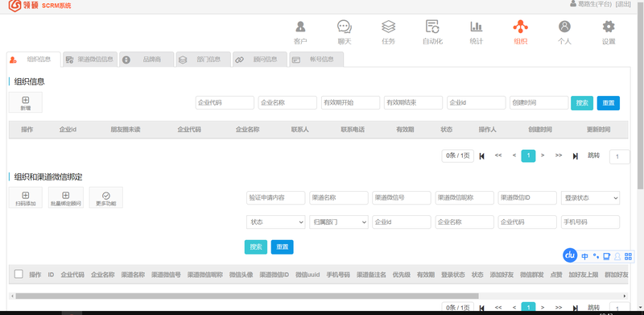644x315 pixels.
Task: Open the 登录状态 dropdown
Action: click(590, 198)
